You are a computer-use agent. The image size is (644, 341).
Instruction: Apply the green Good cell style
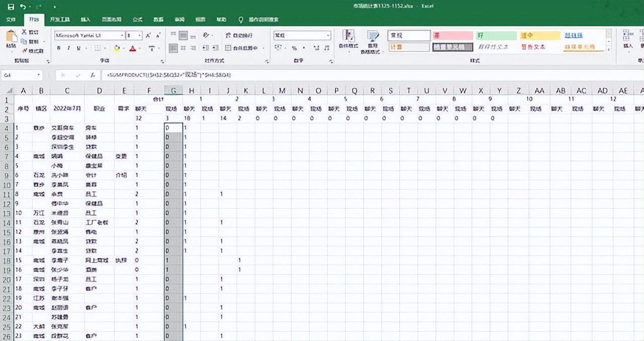(x=496, y=36)
